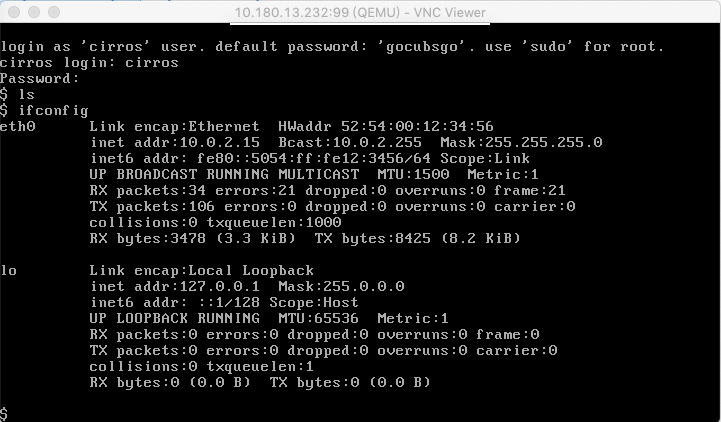This screenshot has width=721, height=422.
Task: Click the loopback address 127.0.0.1
Action: (219, 286)
